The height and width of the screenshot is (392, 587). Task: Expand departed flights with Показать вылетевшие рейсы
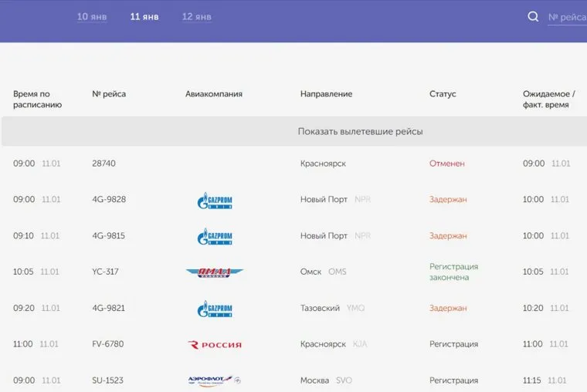(x=360, y=132)
